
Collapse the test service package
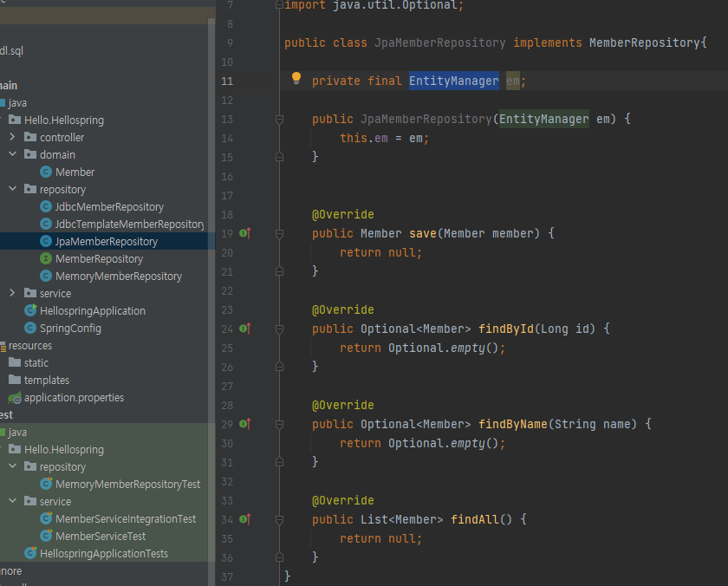[12, 501]
